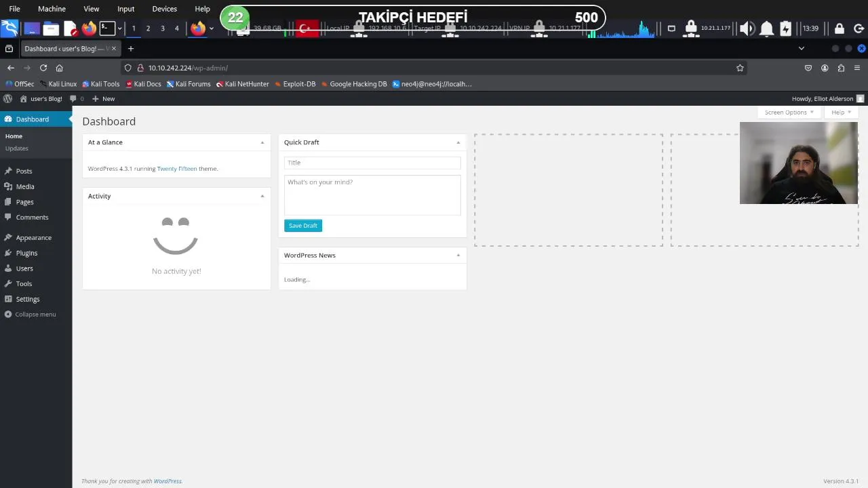Open the File menu of the VM window
The width and height of the screenshot is (868, 488).
click(14, 9)
